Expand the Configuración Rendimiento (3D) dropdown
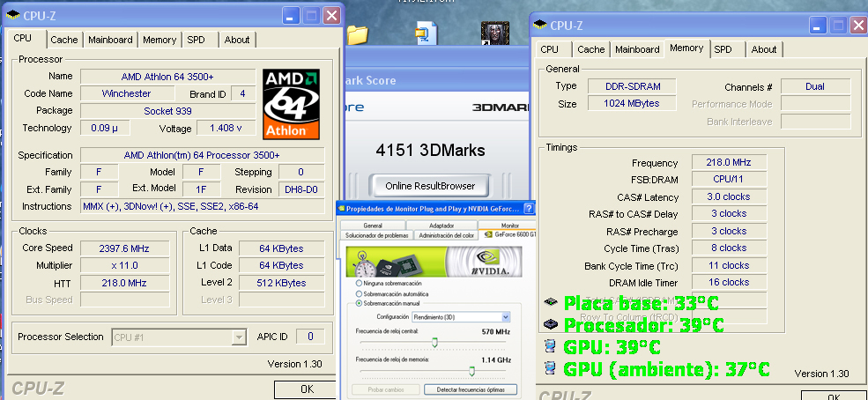Image resolution: width=868 pixels, height=400 pixels. click(x=506, y=316)
